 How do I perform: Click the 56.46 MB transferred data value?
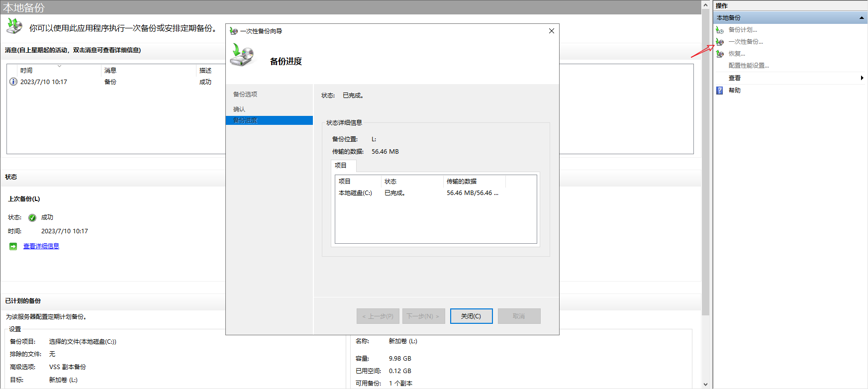coord(385,152)
